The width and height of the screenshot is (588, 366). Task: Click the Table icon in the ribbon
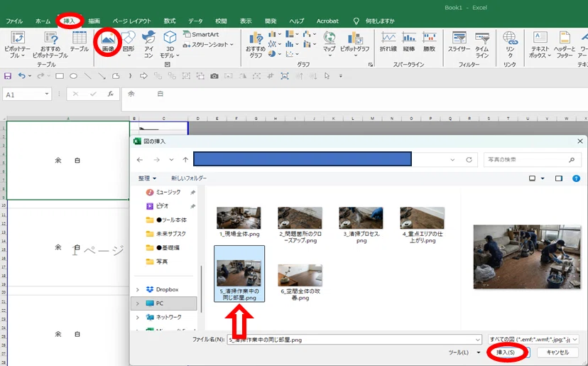click(79, 38)
